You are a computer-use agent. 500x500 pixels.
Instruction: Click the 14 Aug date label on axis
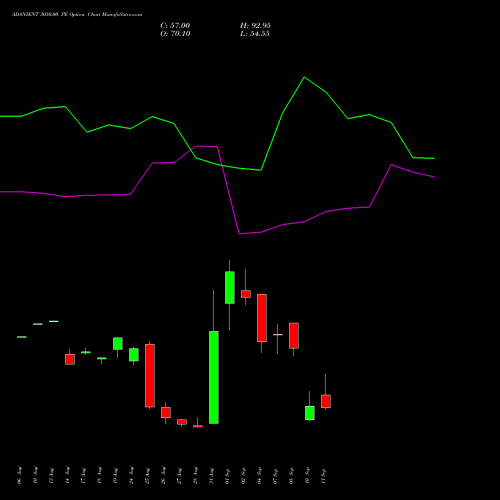point(67,476)
